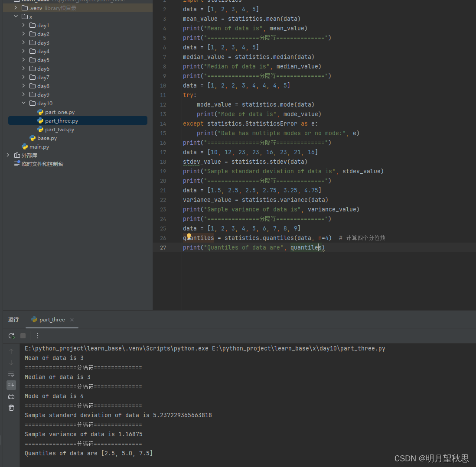Toggle scroll to end of console
The width and height of the screenshot is (476, 467).
pyautogui.click(x=11, y=385)
